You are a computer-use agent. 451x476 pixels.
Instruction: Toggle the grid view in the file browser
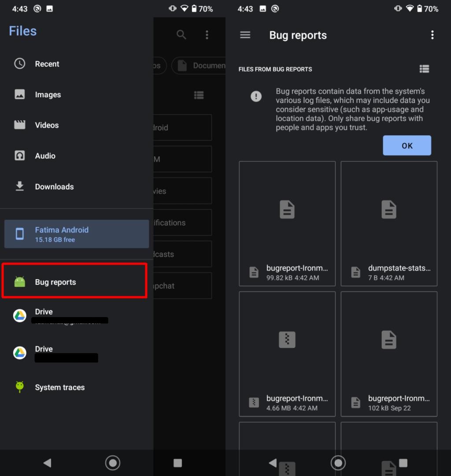tap(199, 95)
